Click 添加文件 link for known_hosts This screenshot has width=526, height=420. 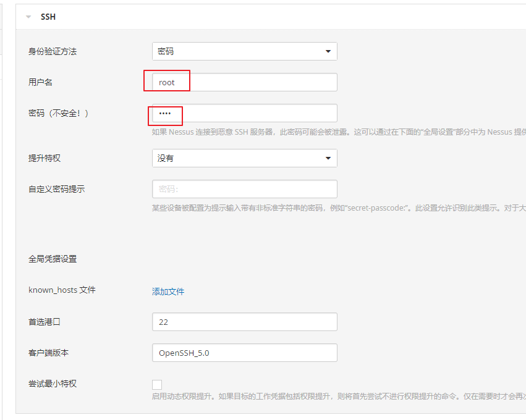[x=168, y=292]
